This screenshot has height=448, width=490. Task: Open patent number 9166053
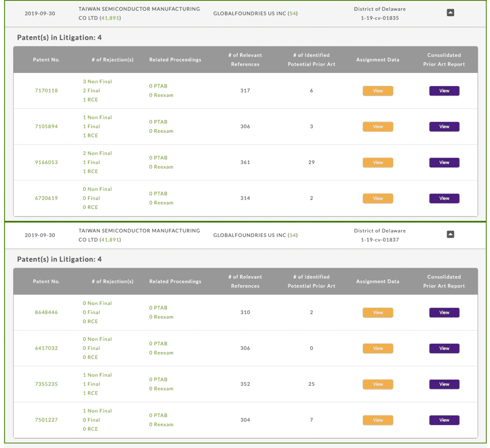[x=46, y=163]
